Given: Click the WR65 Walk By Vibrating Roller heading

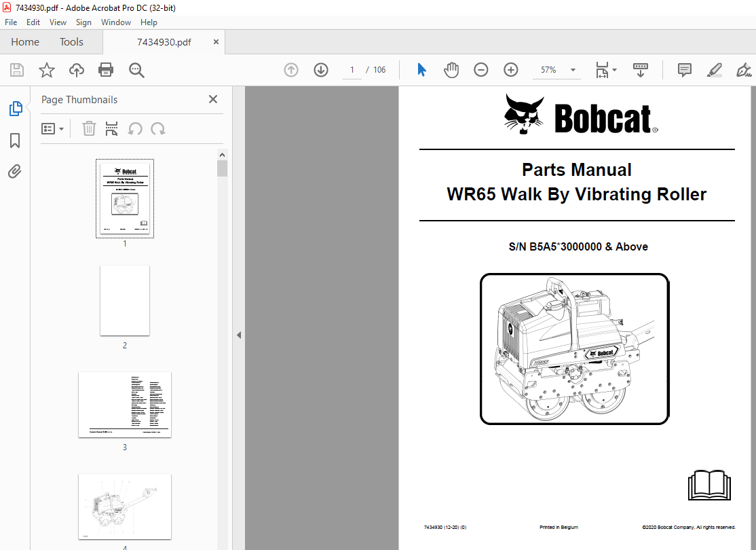Looking at the screenshot, I should pos(577,194).
